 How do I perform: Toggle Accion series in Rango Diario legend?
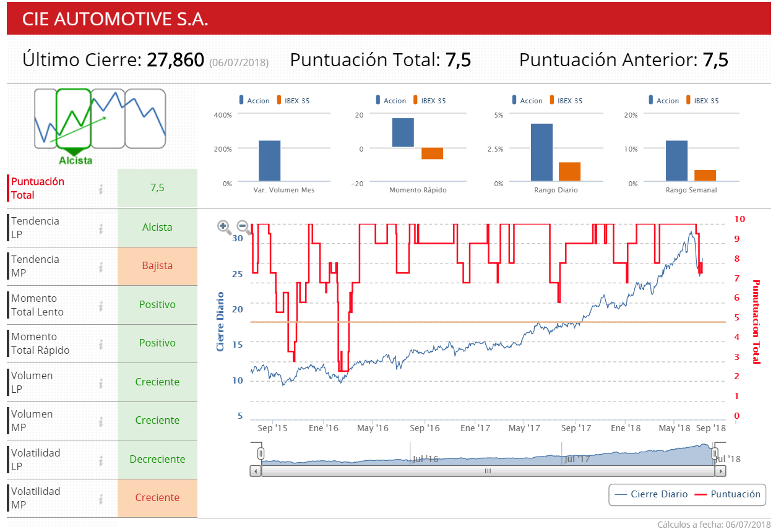527,101
